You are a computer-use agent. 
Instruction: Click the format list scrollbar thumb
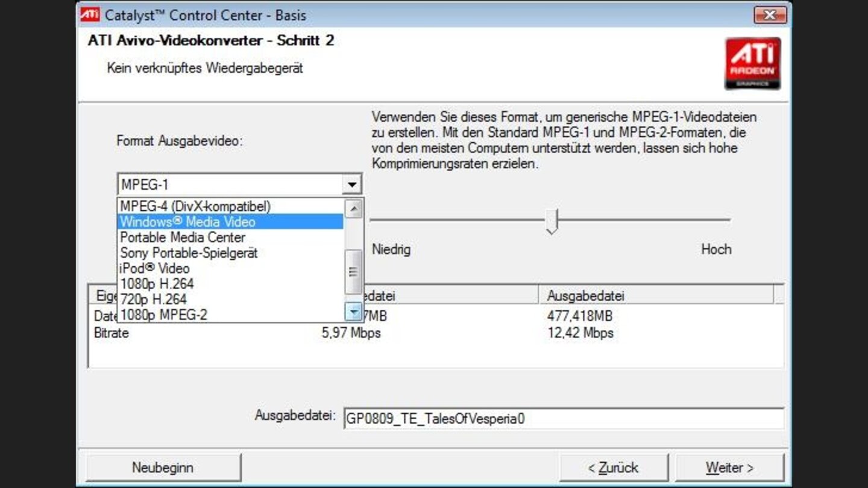coord(353,272)
